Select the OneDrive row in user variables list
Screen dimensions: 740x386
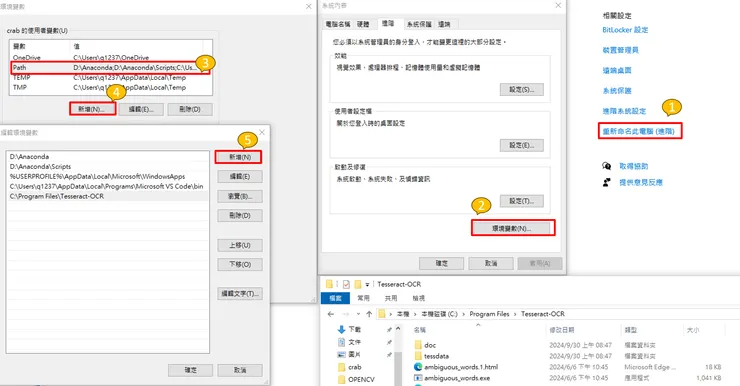(110, 58)
